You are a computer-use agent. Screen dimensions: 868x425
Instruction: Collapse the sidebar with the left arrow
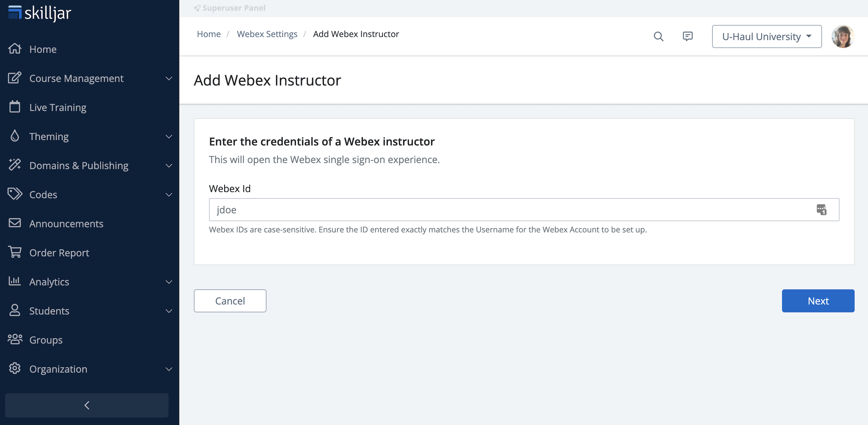(x=87, y=405)
